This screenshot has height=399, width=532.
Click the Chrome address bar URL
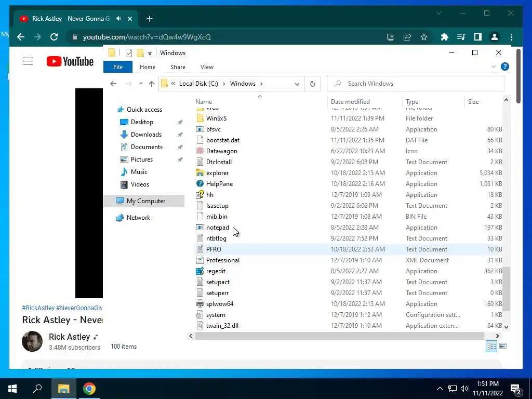click(x=147, y=37)
